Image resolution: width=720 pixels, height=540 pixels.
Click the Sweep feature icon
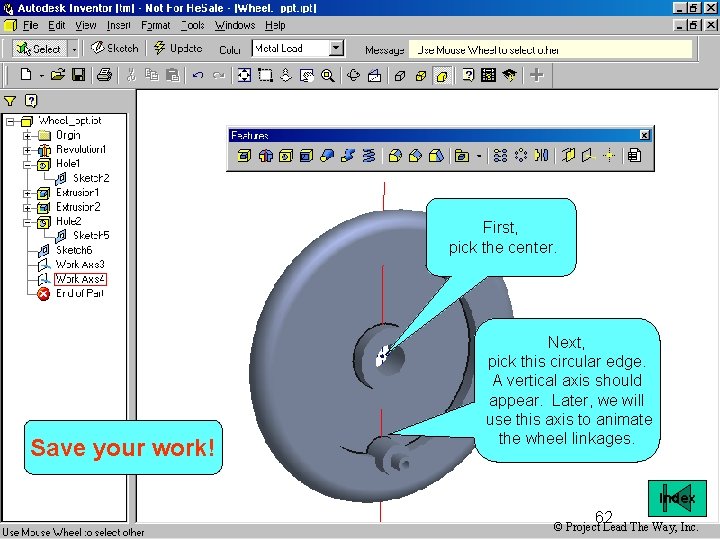pyautogui.click(x=348, y=156)
